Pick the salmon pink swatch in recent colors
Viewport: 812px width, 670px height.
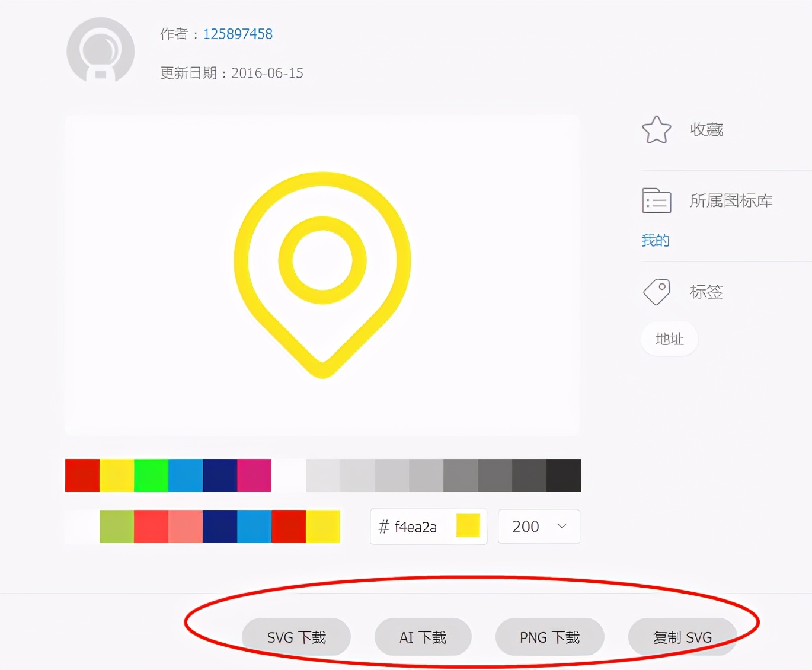point(186,527)
